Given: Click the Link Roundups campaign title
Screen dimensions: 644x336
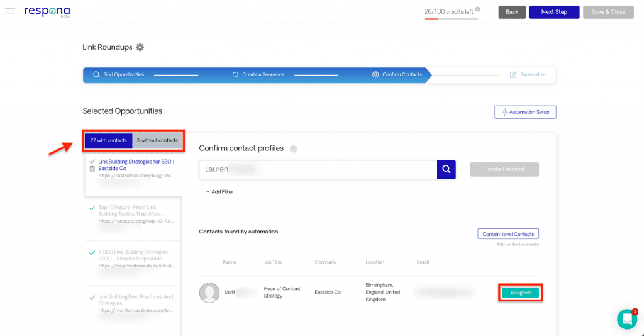Looking at the screenshot, I should coord(107,47).
